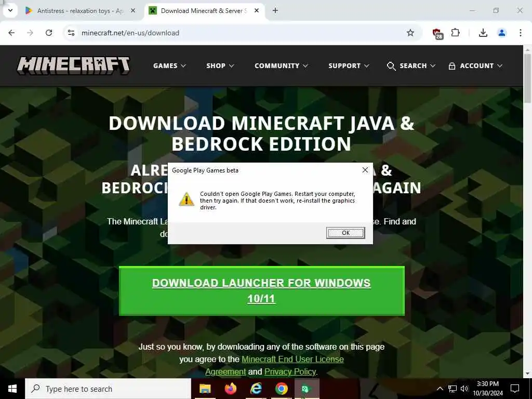Expand the COMMUNITY navigation menu
The width and height of the screenshot is (532, 399).
[x=281, y=66]
